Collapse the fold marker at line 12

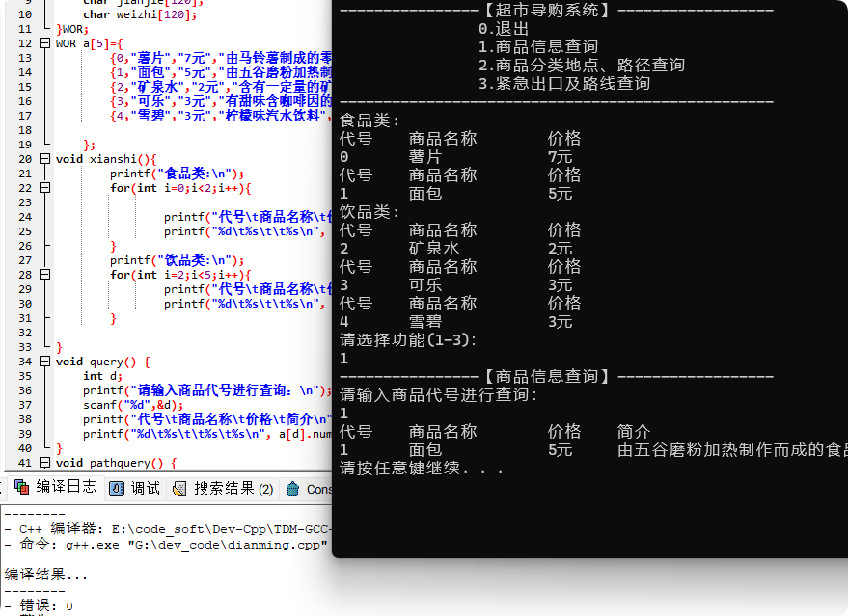45,43
